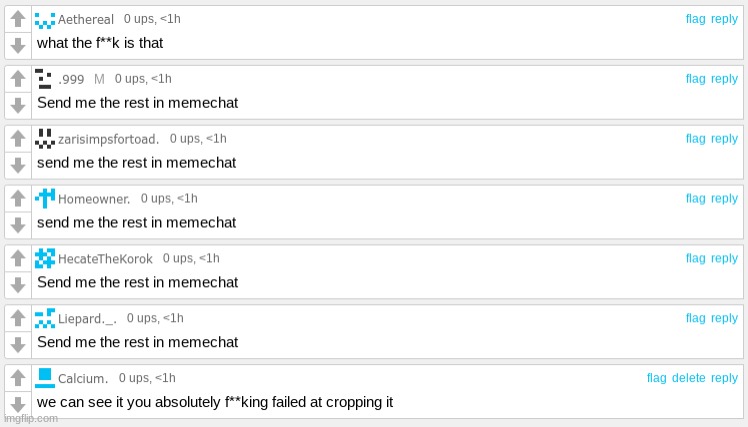Downvote HecateTheKorok's comment
748x427 pixels.
point(18,285)
